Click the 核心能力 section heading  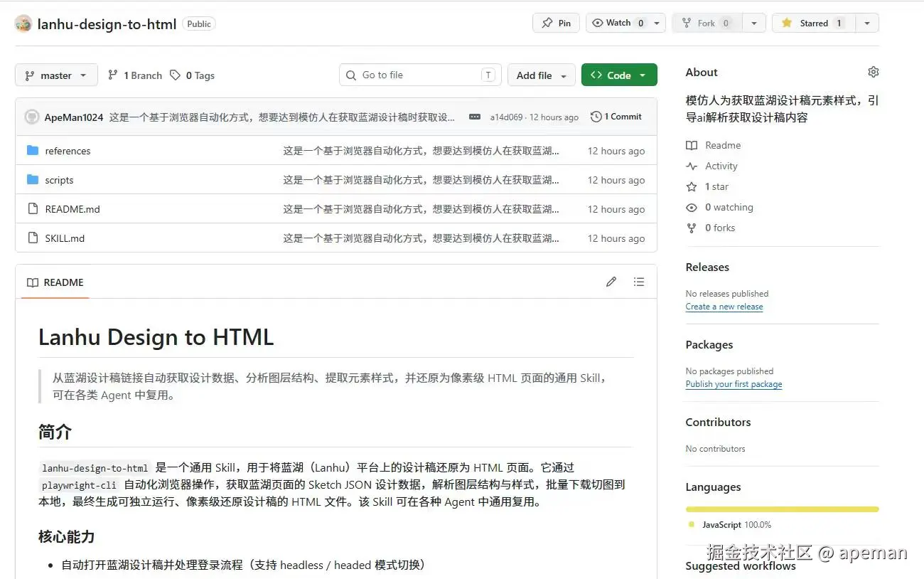66,536
